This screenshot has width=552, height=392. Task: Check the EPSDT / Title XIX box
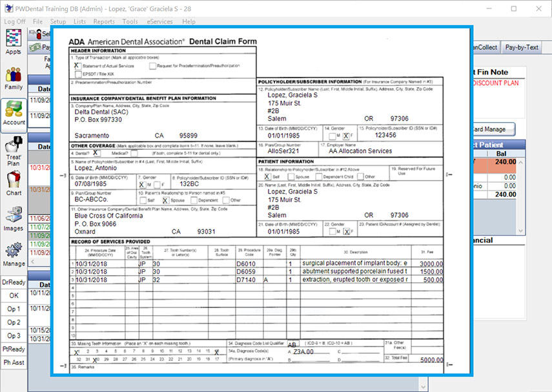click(78, 74)
